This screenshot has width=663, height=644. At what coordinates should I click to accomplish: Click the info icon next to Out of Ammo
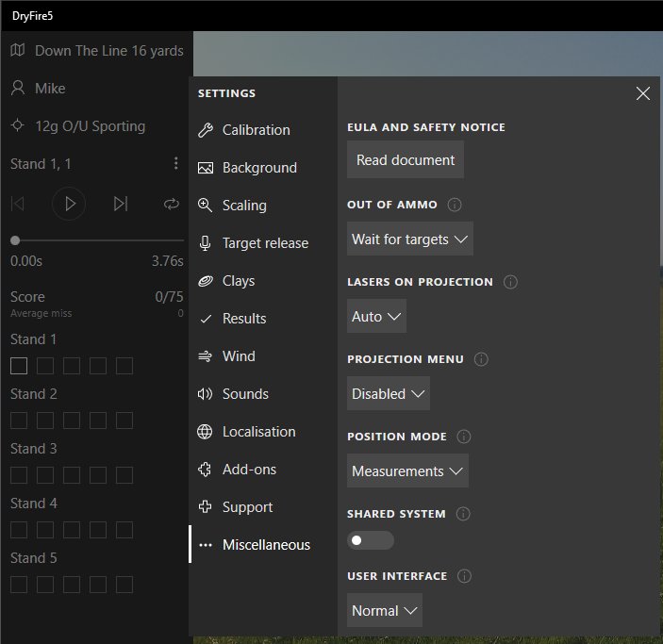pos(455,205)
